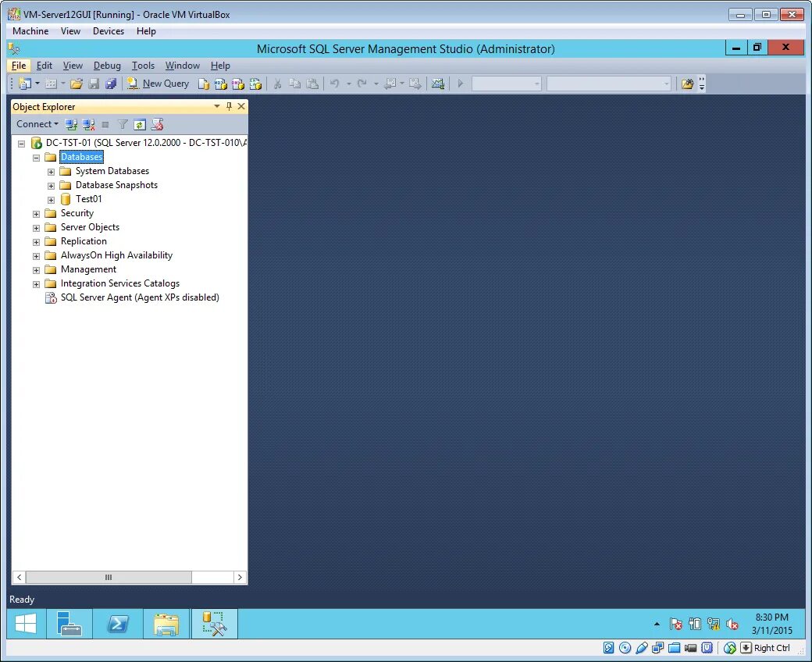Viewport: 812px width, 662px height.
Task: Open the toolbar overflow options arrow
Action: (x=702, y=84)
